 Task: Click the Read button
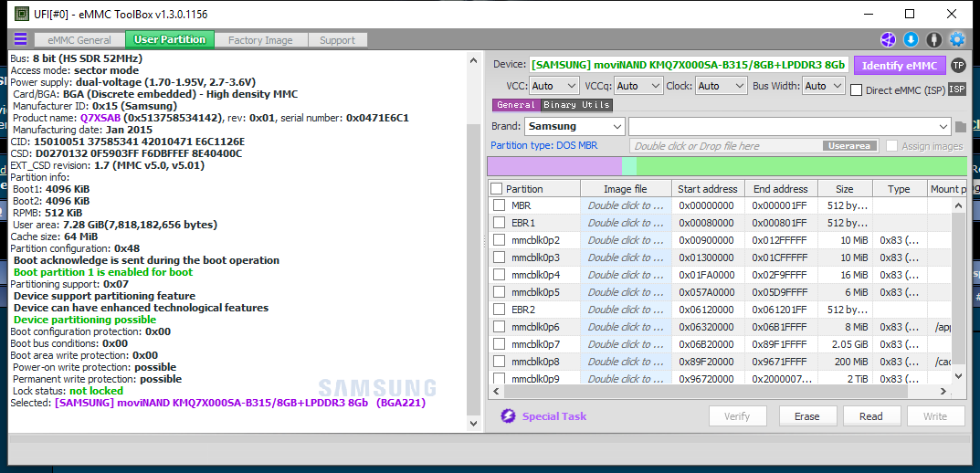(871, 416)
